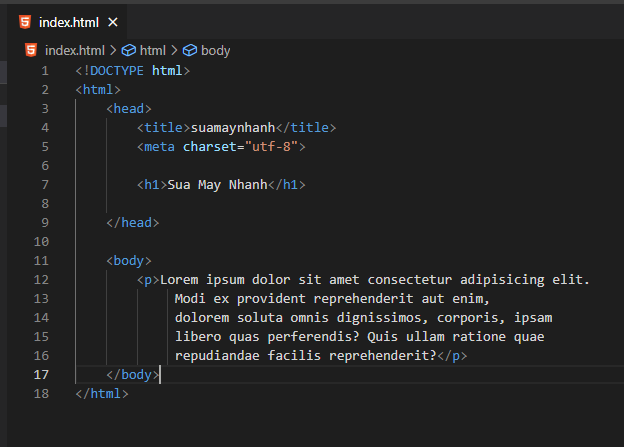Click line number 1 in the gutter

tap(45, 71)
